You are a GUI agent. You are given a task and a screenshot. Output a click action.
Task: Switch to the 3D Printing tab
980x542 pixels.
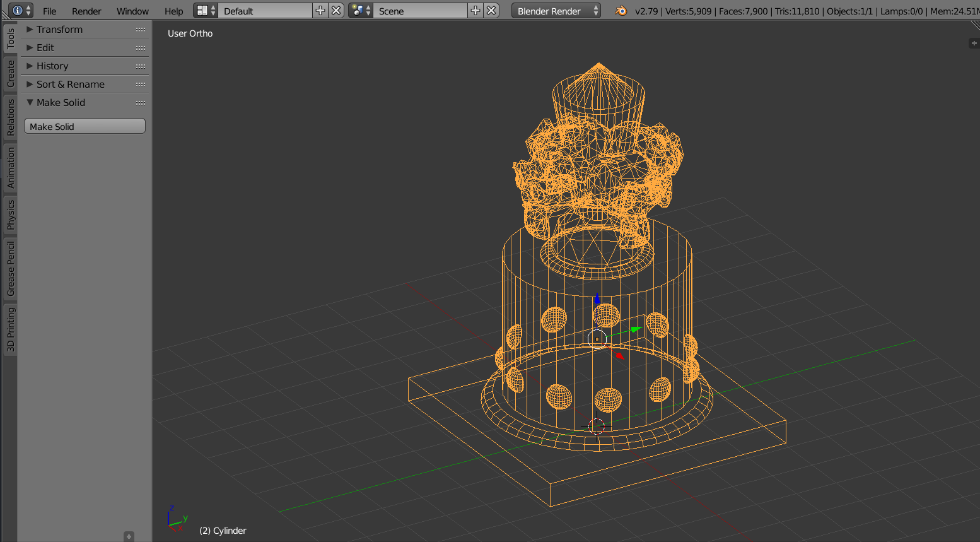click(x=10, y=329)
